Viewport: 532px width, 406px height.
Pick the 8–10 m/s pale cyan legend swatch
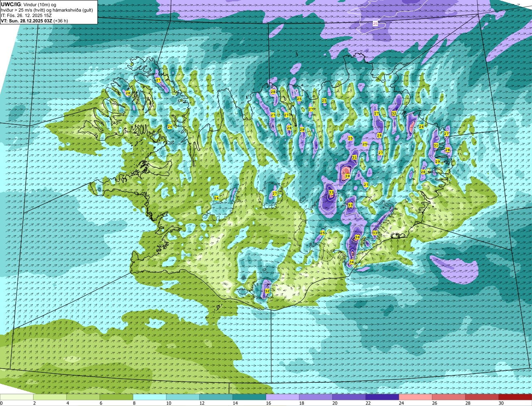[x=150, y=397]
